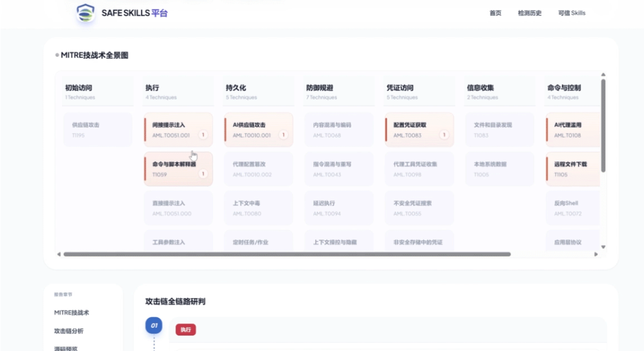
Task: Click the horizontal scrollbar left arrow
Action: pos(58,254)
